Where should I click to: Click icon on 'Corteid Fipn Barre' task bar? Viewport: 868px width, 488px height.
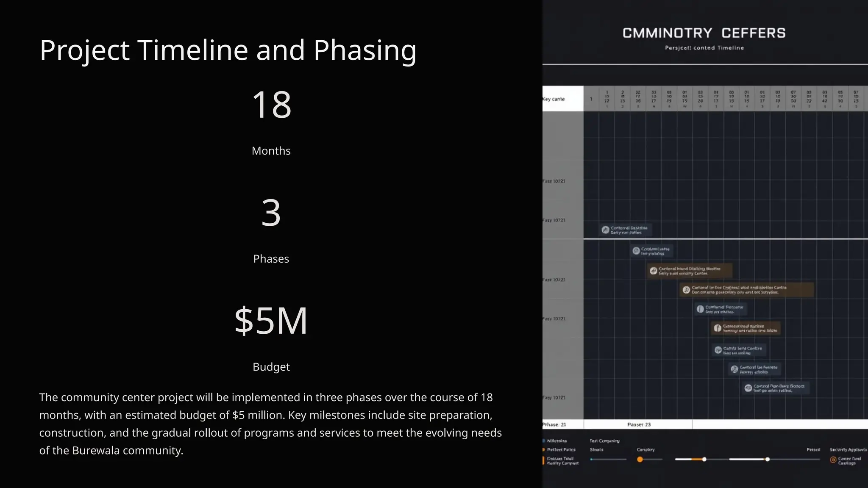point(748,388)
